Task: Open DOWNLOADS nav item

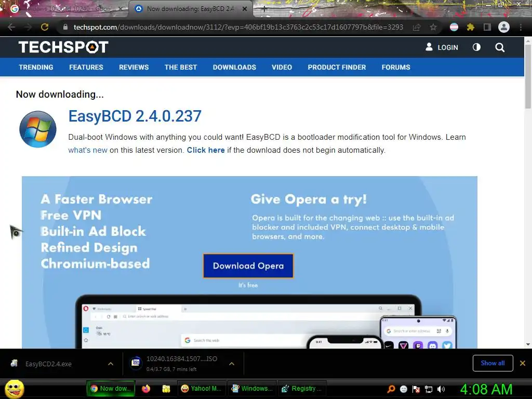Action: (234, 67)
